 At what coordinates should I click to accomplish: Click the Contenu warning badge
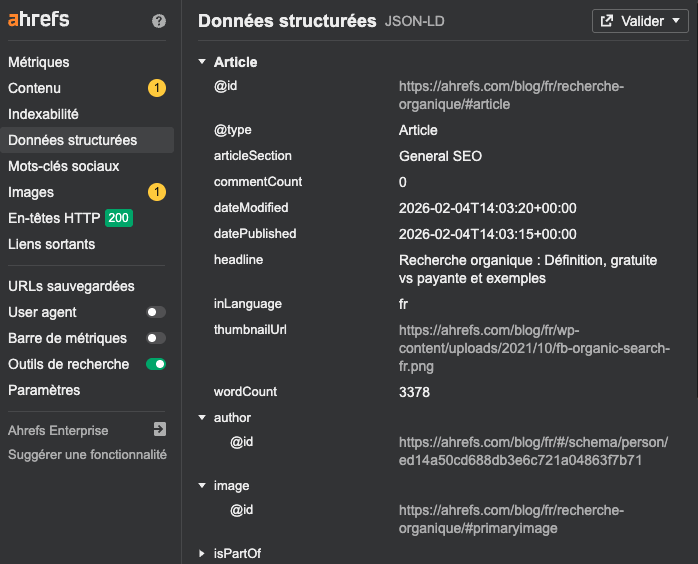pyautogui.click(x=157, y=88)
